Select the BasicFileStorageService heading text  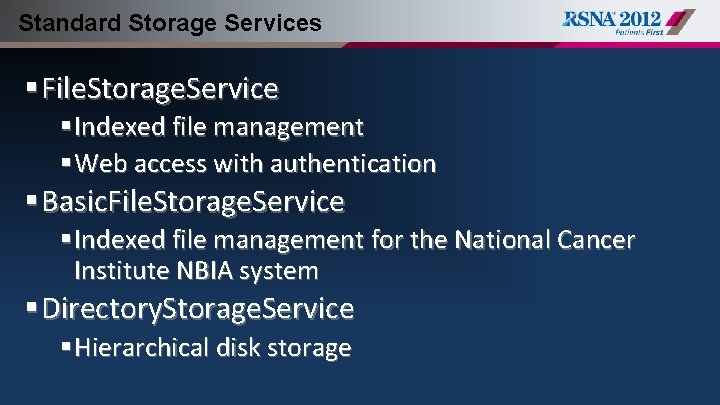[x=193, y=202]
